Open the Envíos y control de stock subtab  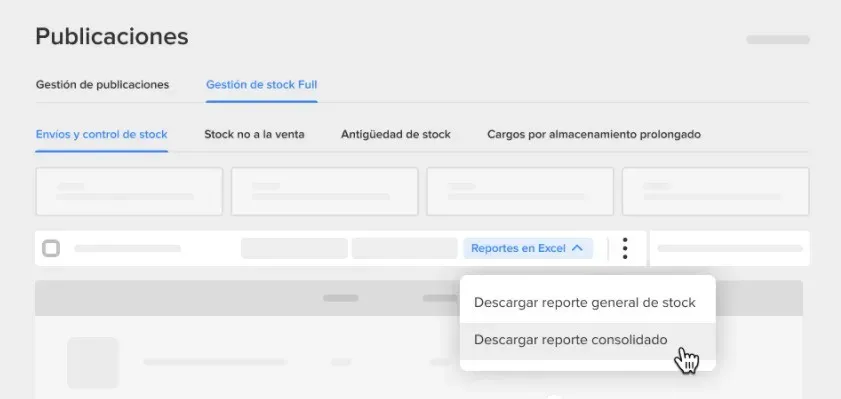[101, 134]
